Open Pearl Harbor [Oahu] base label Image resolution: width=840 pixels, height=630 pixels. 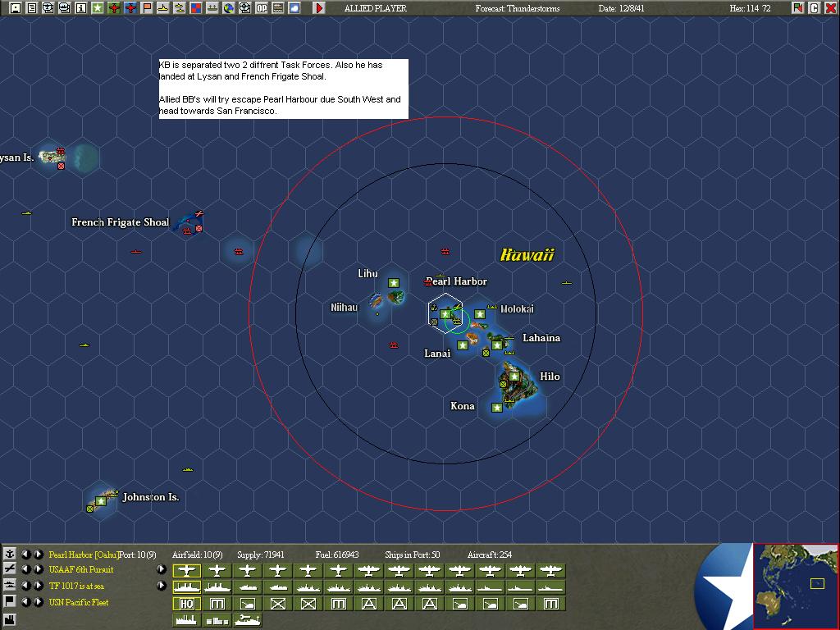[x=84, y=555]
